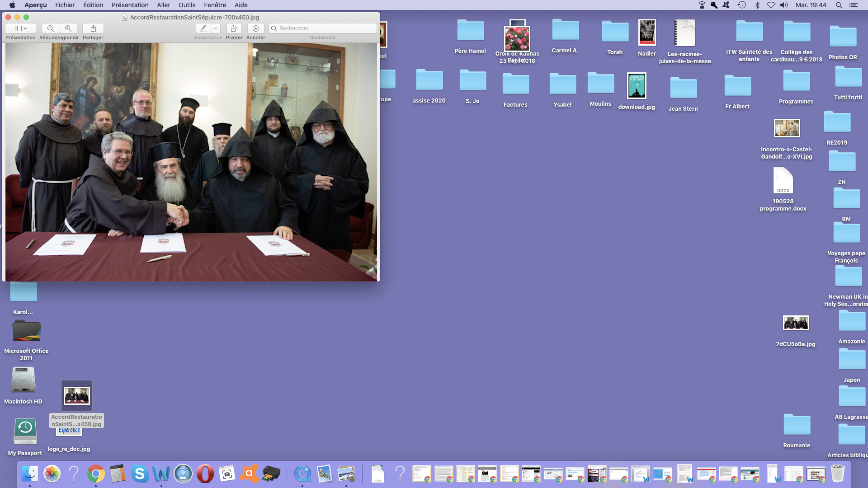Click the volume icon in menu bar

click(784, 5)
